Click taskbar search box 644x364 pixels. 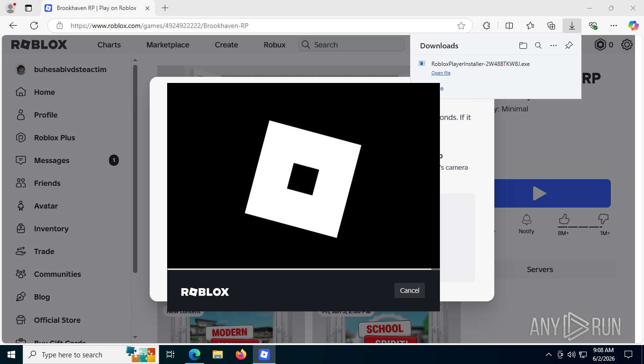click(90, 355)
